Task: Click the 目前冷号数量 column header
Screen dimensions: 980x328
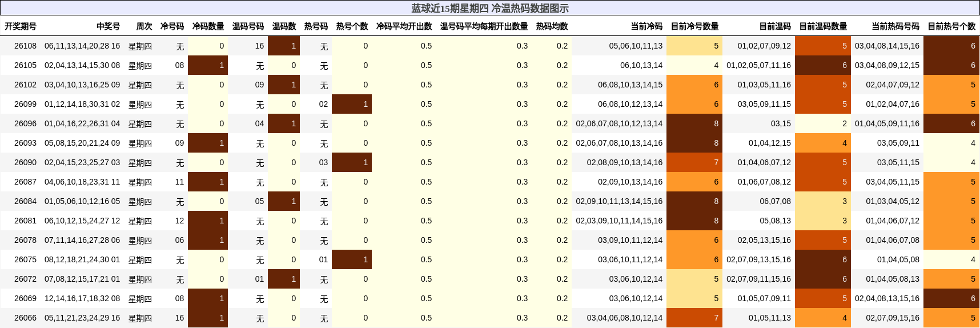Action: pyautogui.click(x=694, y=26)
